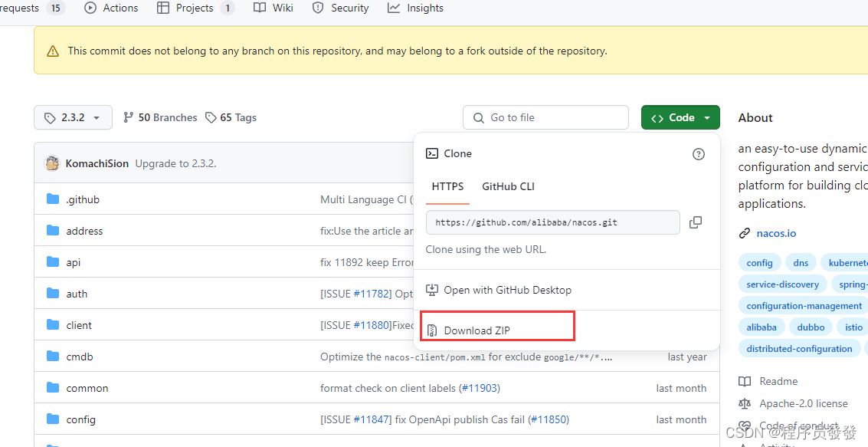Click the Security shield icon
The height and width of the screenshot is (447, 868).
(x=318, y=8)
